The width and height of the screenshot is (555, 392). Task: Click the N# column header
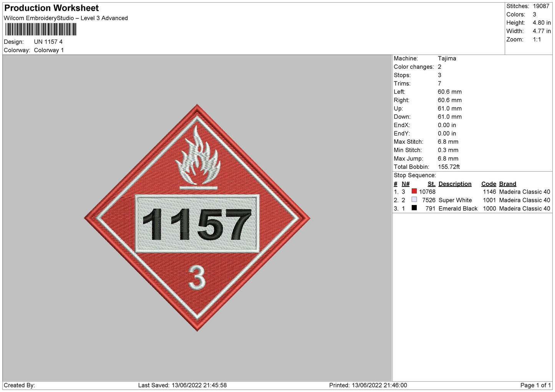click(406, 184)
